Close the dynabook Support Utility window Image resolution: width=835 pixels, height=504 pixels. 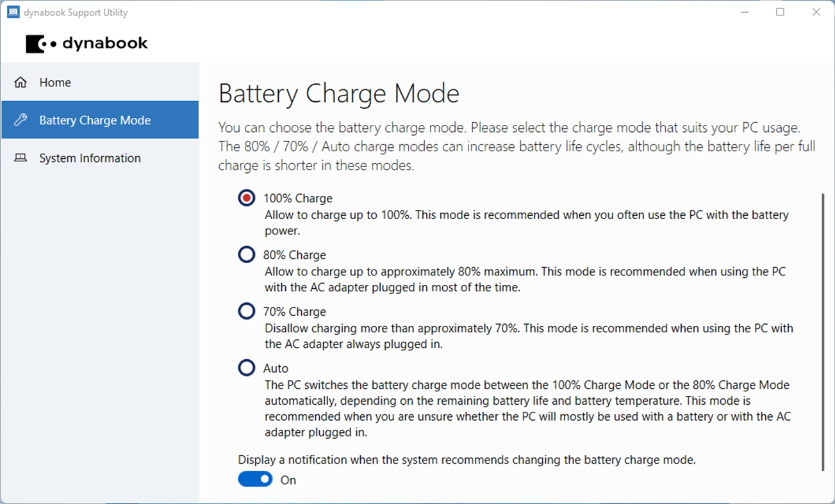click(816, 12)
